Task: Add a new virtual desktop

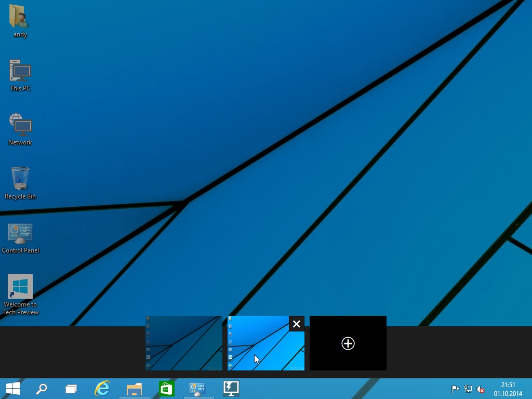Action: pyautogui.click(x=348, y=343)
